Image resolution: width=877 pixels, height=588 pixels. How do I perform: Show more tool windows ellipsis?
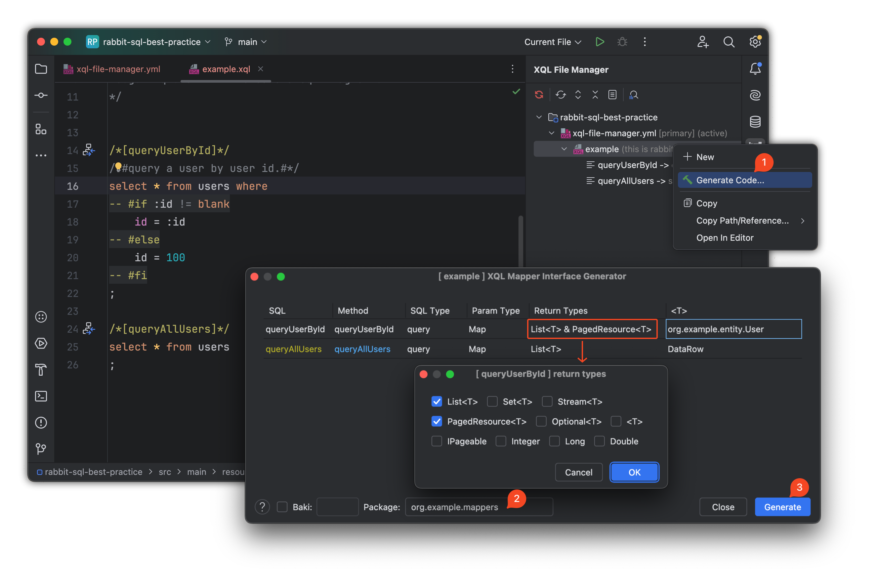[41, 155]
